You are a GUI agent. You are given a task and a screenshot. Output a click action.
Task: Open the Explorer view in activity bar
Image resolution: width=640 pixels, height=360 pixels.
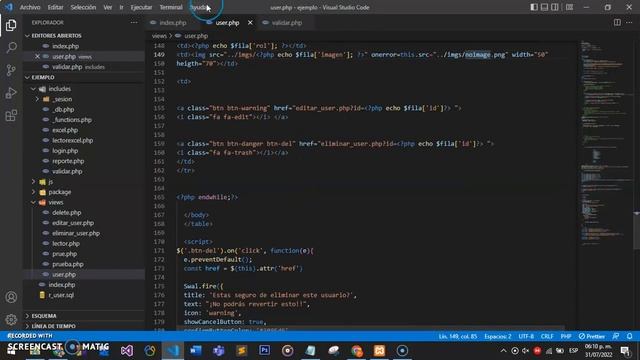(11, 25)
